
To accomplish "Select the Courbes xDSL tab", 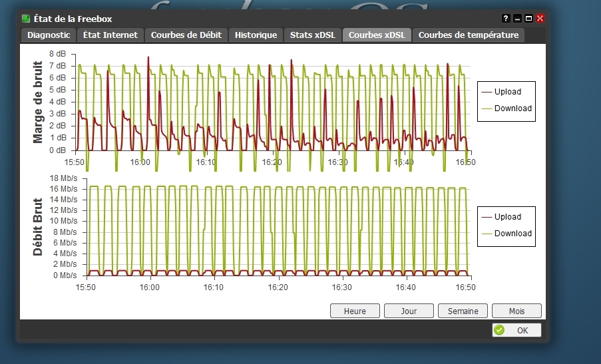I will pyautogui.click(x=377, y=35).
